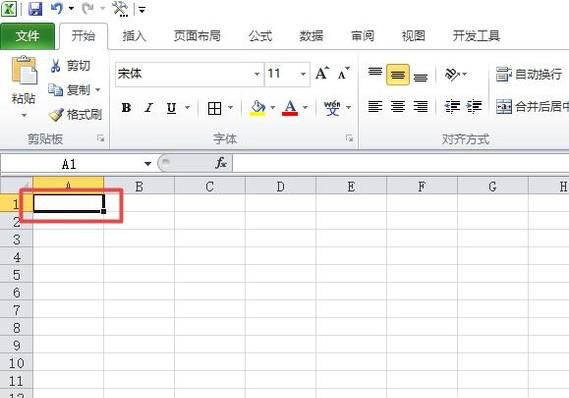This screenshot has width=569, height=398.
Task: Click the Redo arrow icon
Action: coord(87,8)
